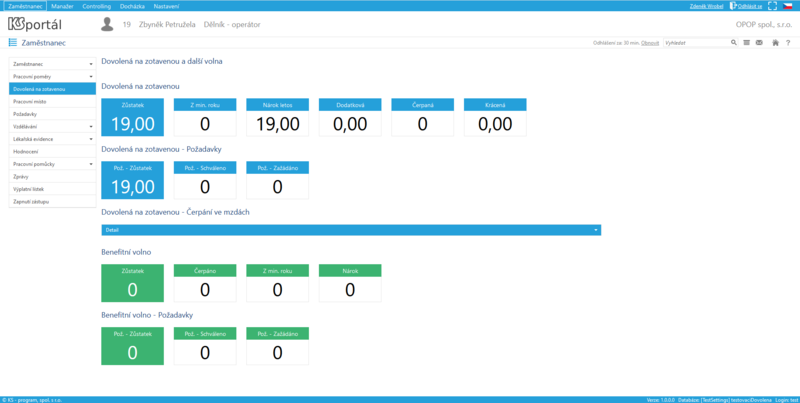Expand Lékařská evidence sidebar section
The height and width of the screenshot is (403, 800).
point(53,139)
